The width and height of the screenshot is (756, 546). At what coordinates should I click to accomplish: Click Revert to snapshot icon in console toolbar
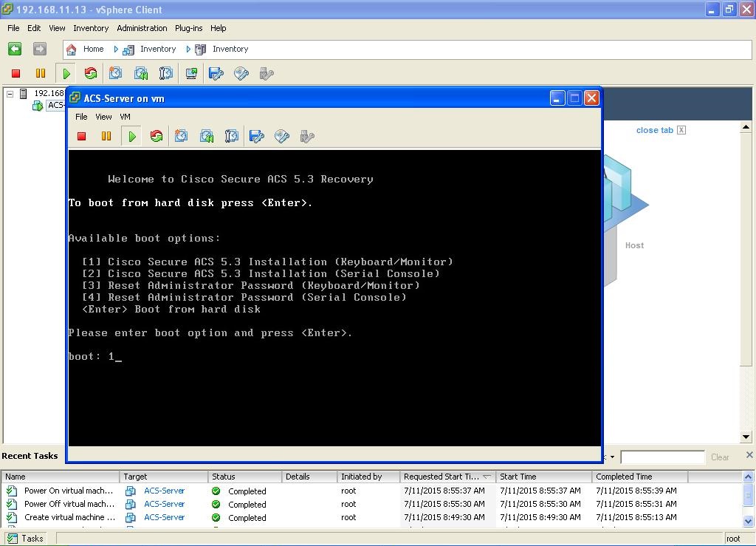[x=207, y=137]
